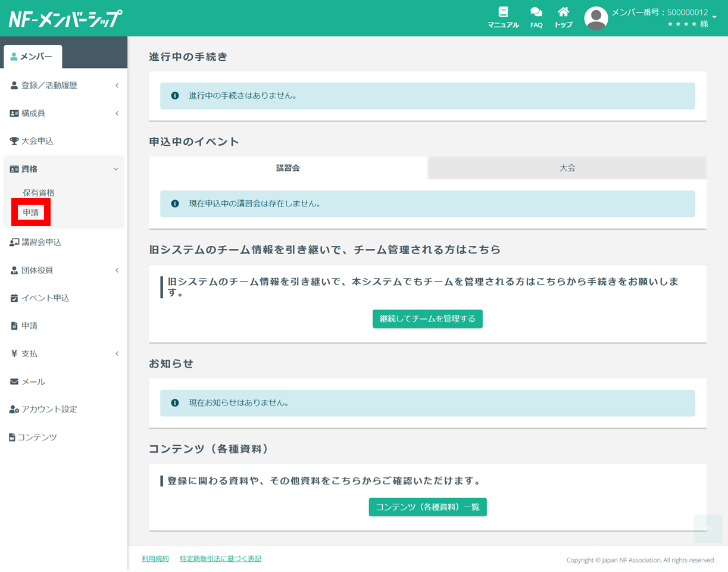
Task: Expand 構成員 submenu chevron
Action: click(117, 114)
